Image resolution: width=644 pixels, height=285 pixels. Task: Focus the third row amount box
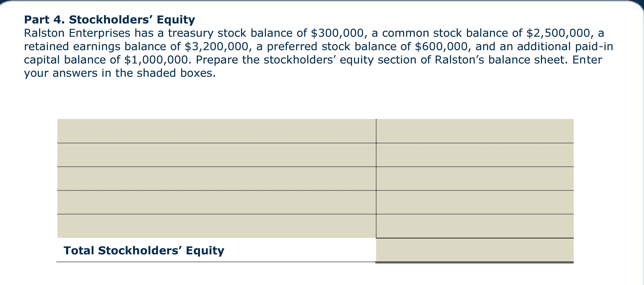[475, 179]
